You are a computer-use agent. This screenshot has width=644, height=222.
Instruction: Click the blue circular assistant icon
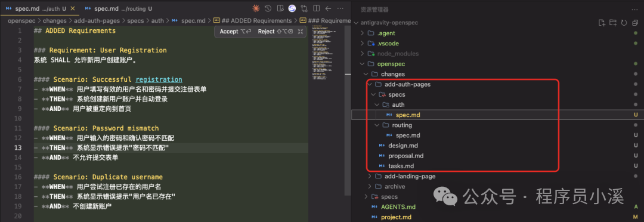(x=292, y=8)
